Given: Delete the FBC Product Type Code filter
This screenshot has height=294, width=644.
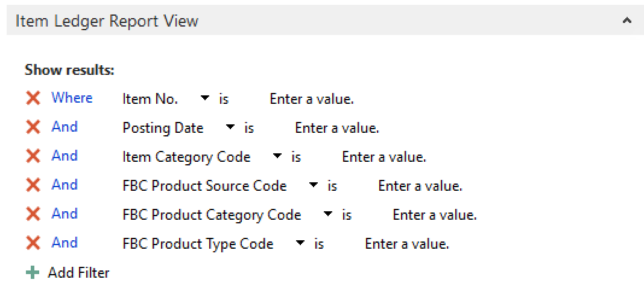Looking at the screenshot, I should [33, 243].
